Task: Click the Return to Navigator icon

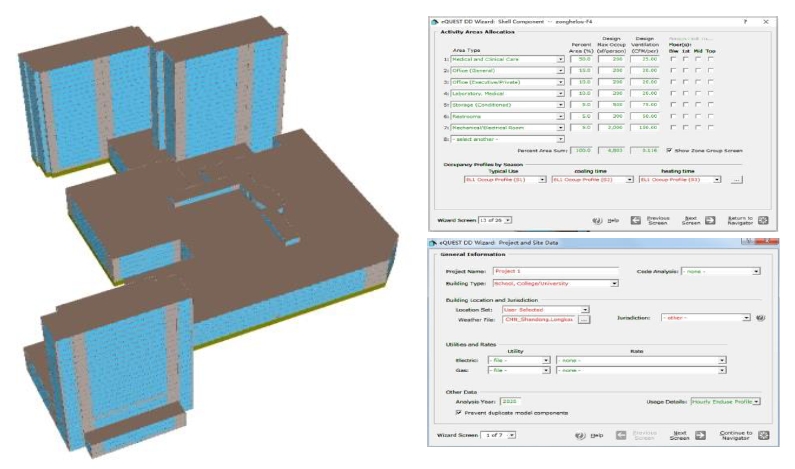Action: coord(763,219)
